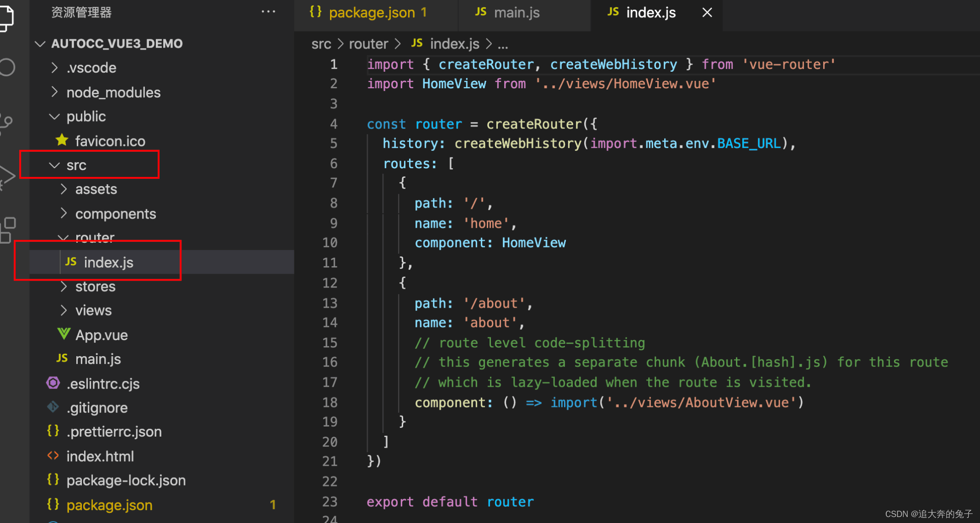Expand the assets folder

click(x=64, y=189)
